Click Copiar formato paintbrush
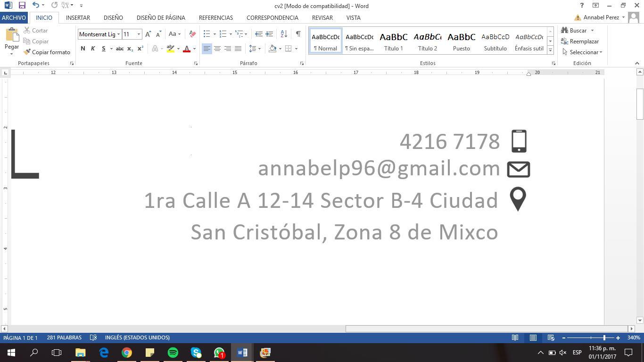This screenshot has height=362, width=644. click(47, 52)
